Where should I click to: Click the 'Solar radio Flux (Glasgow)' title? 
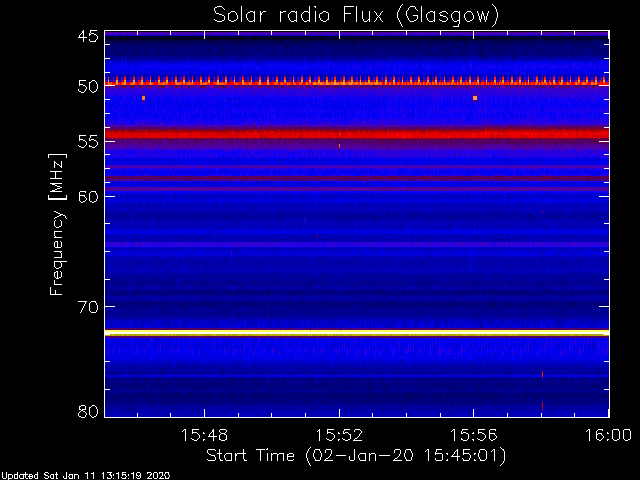click(x=356, y=16)
